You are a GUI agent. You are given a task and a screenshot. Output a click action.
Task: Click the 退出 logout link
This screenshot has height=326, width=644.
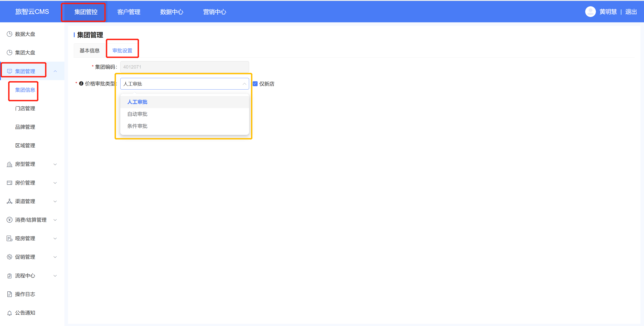631,12
